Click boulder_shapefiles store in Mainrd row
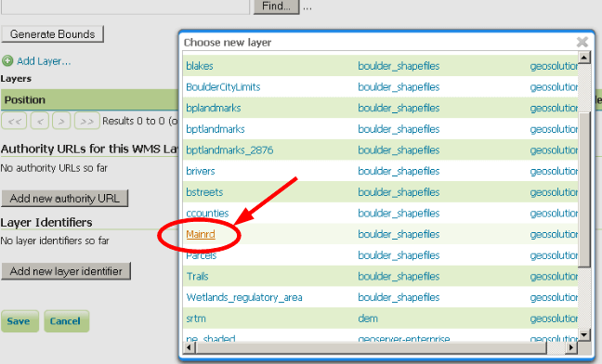The width and height of the screenshot is (602, 364). point(399,234)
